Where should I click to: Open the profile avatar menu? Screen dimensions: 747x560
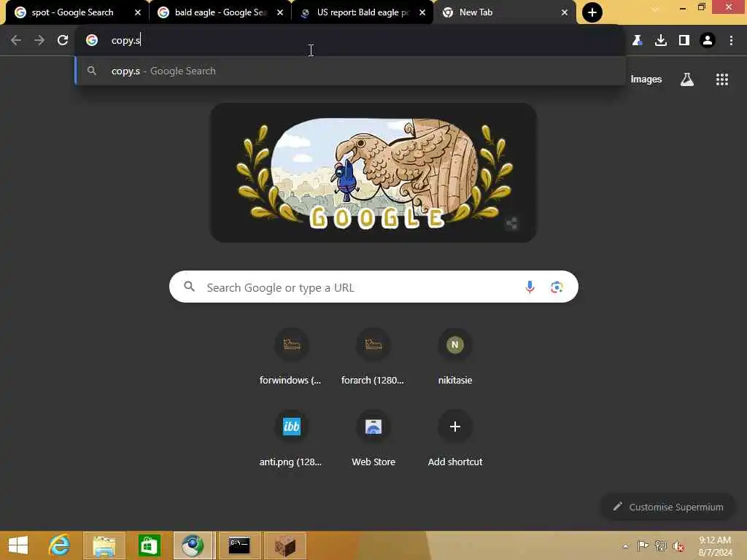[708, 40]
